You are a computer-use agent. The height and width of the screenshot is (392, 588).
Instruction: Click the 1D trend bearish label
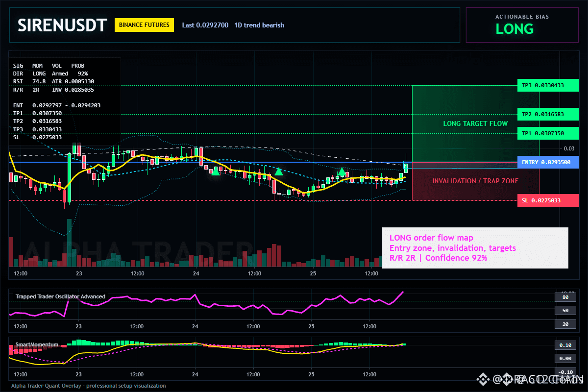point(259,25)
